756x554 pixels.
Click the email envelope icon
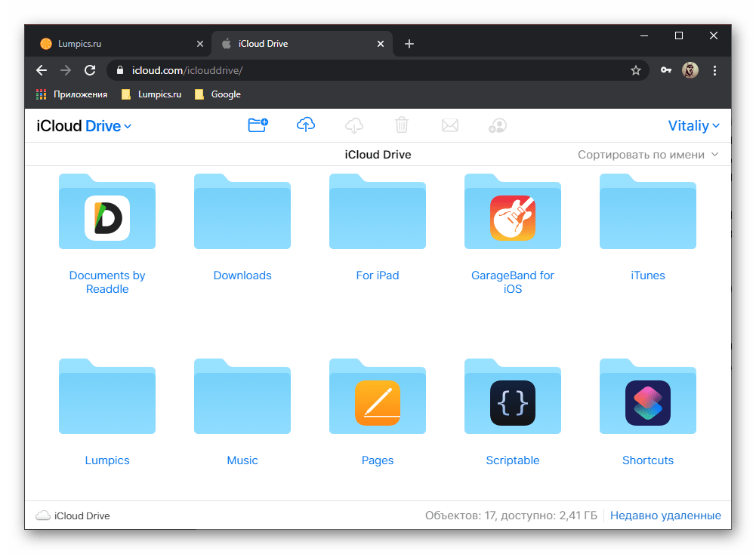click(x=450, y=125)
